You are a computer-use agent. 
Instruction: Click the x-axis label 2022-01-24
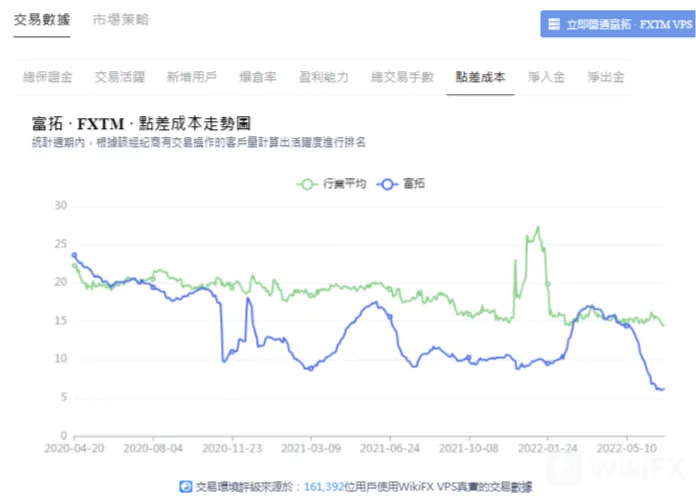[x=548, y=448]
